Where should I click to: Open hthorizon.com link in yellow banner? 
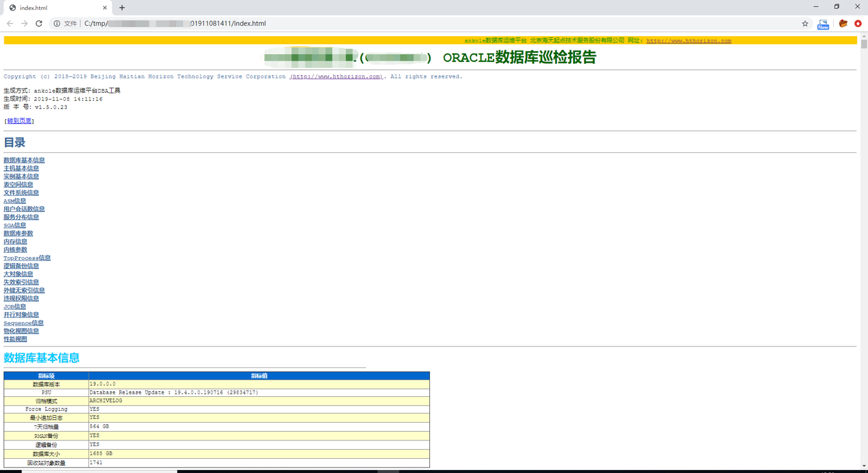pyautogui.click(x=689, y=41)
